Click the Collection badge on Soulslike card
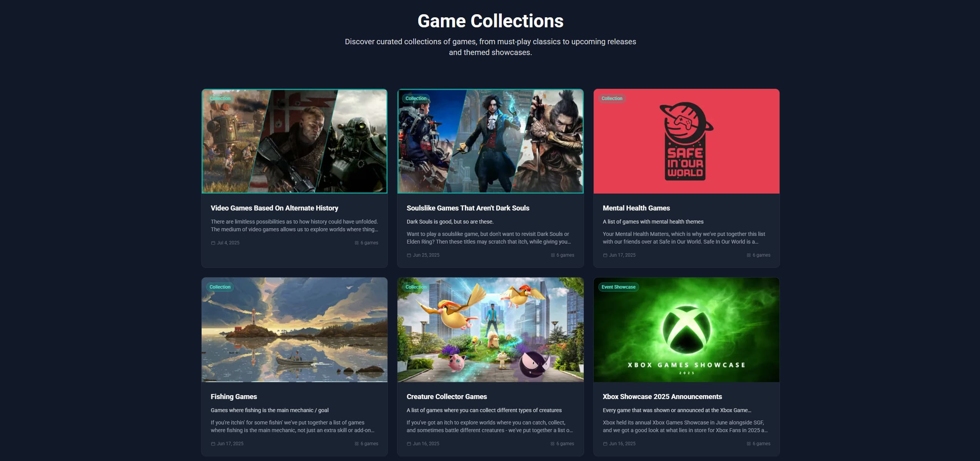Image resolution: width=980 pixels, height=461 pixels. tap(416, 99)
